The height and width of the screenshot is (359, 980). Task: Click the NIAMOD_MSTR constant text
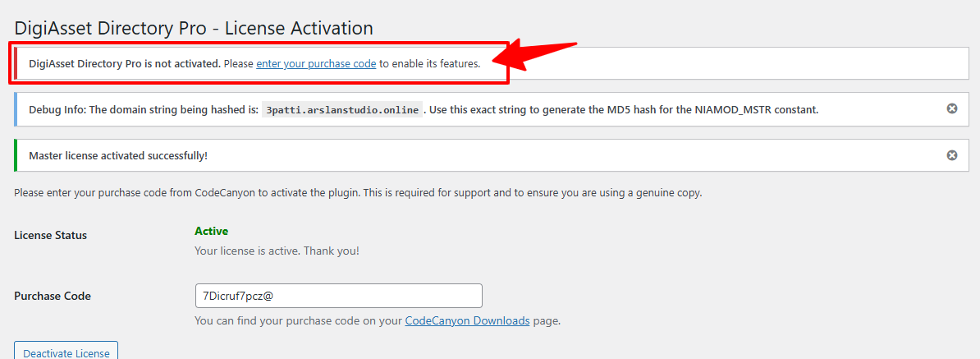(770, 109)
